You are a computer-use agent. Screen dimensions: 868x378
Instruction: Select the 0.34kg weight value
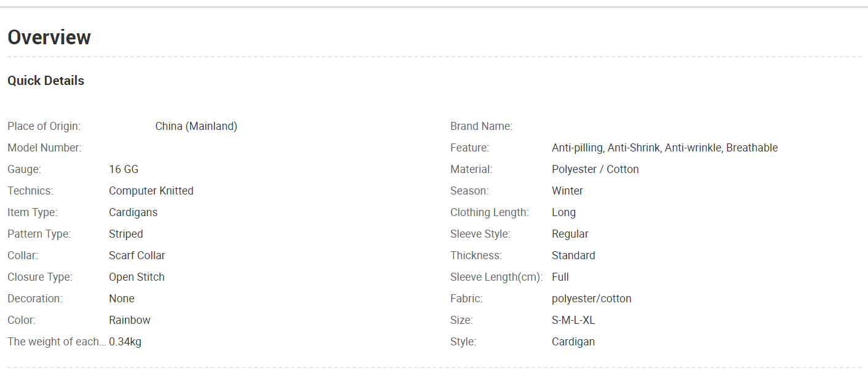tap(125, 342)
